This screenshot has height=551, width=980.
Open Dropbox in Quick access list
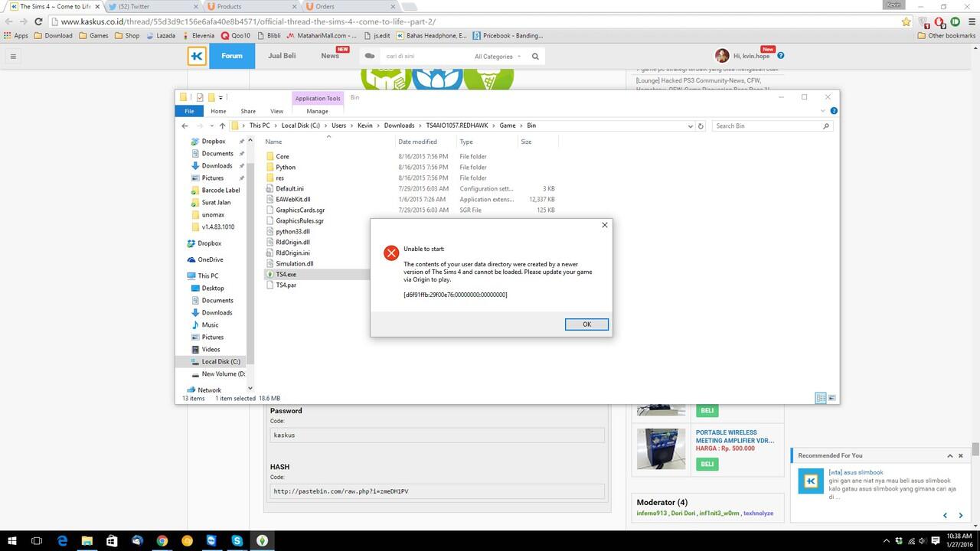(x=214, y=141)
